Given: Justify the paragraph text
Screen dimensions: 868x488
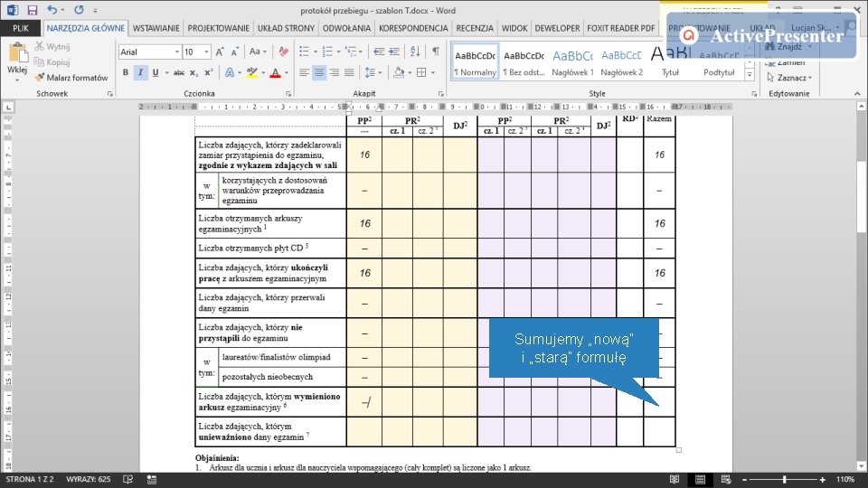Looking at the screenshot, I should [x=349, y=72].
